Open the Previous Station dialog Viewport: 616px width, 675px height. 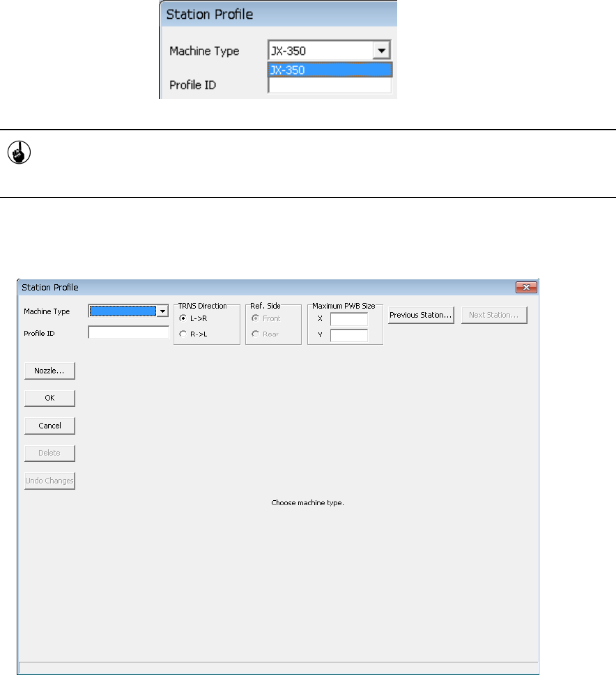pos(421,315)
